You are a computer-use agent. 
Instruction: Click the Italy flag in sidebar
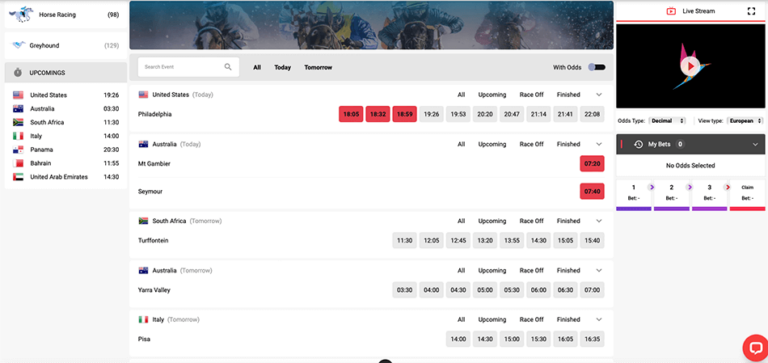pyautogui.click(x=18, y=136)
